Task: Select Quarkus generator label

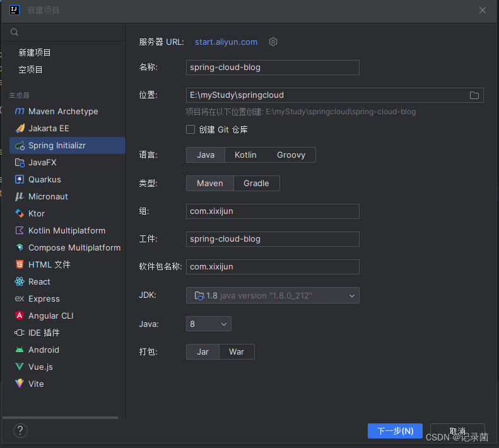Action: tap(45, 180)
